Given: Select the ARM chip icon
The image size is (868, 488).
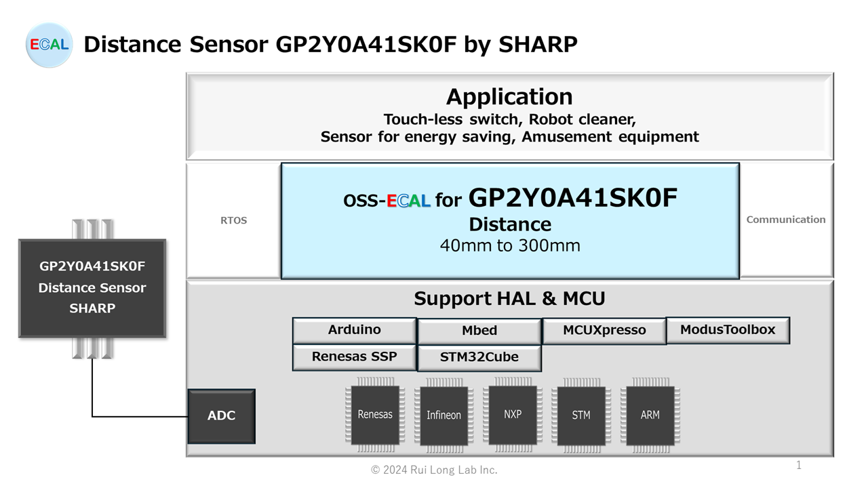Looking at the screenshot, I should point(650,415).
